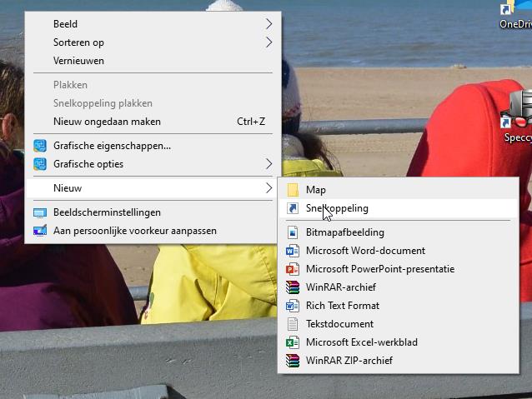Create a new WinRAR ZIP-archief

pyautogui.click(x=349, y=361)
